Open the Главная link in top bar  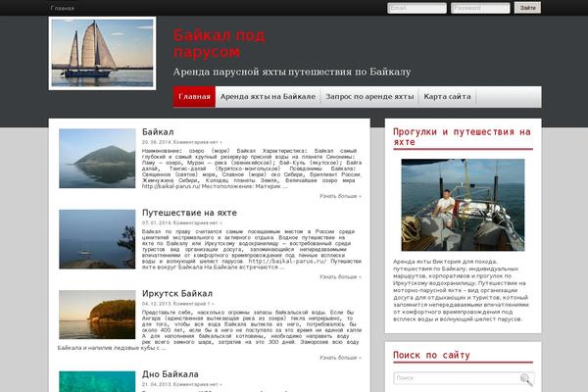(x=63, y=8)
